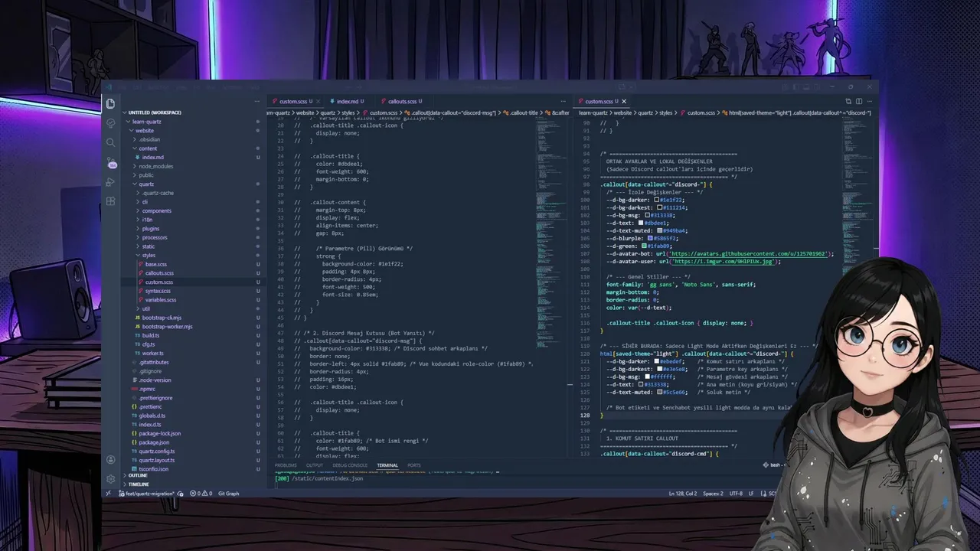Open More Actions in right editor group
Viewport: 980px width, 551px height.
tap(870, 101)
